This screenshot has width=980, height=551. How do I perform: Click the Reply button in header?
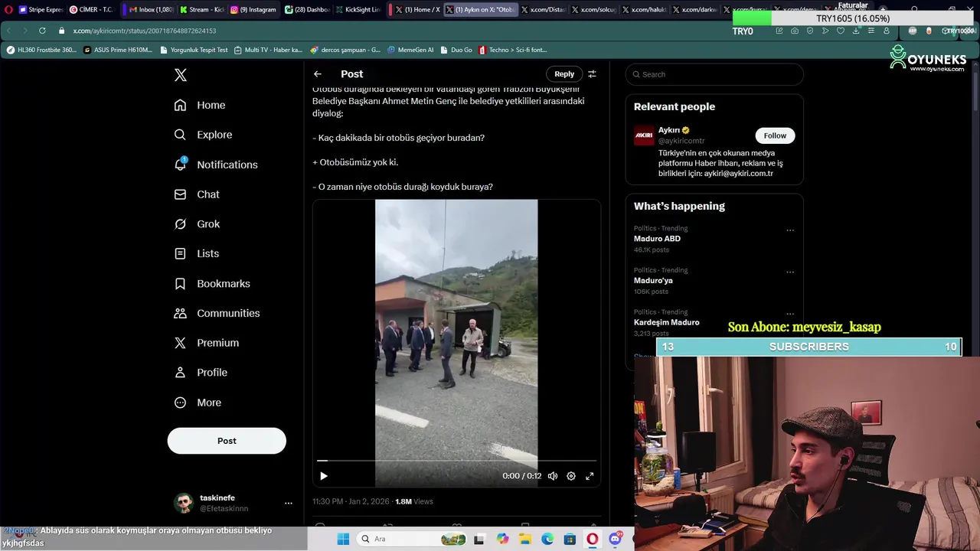(x=564, y=74)
